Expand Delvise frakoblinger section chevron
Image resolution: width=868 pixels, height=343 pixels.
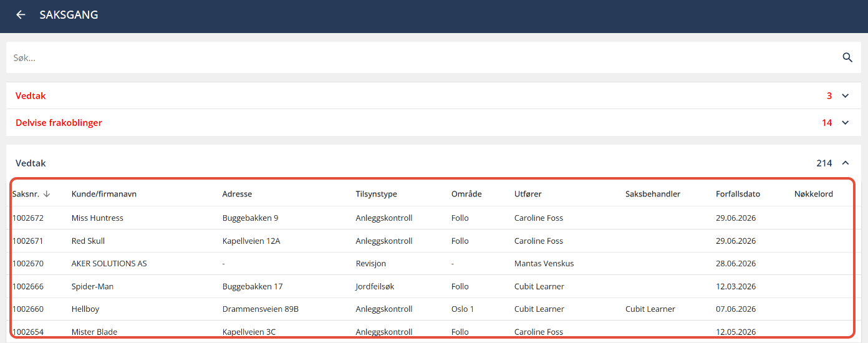point(846,123)
